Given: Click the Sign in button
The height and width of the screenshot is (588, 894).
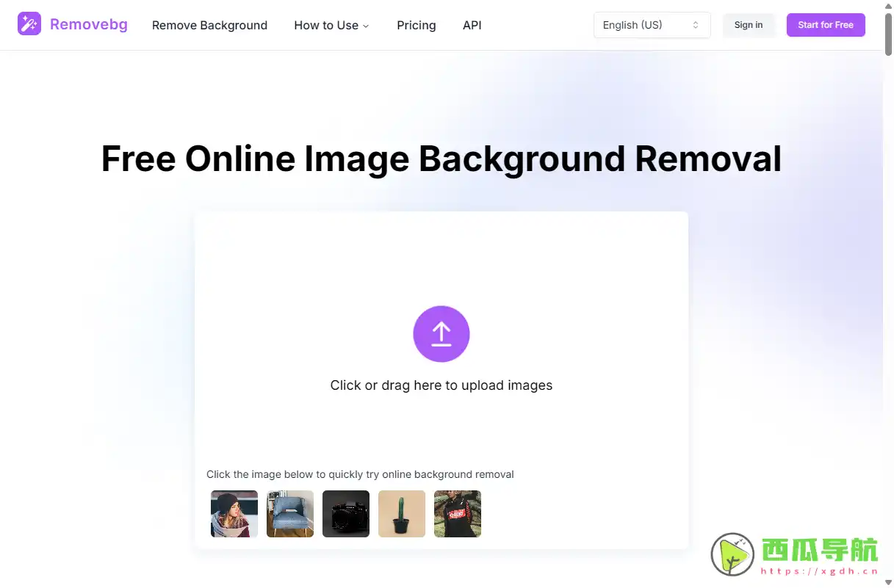Looking at the screenshot, I should [749, 24].
